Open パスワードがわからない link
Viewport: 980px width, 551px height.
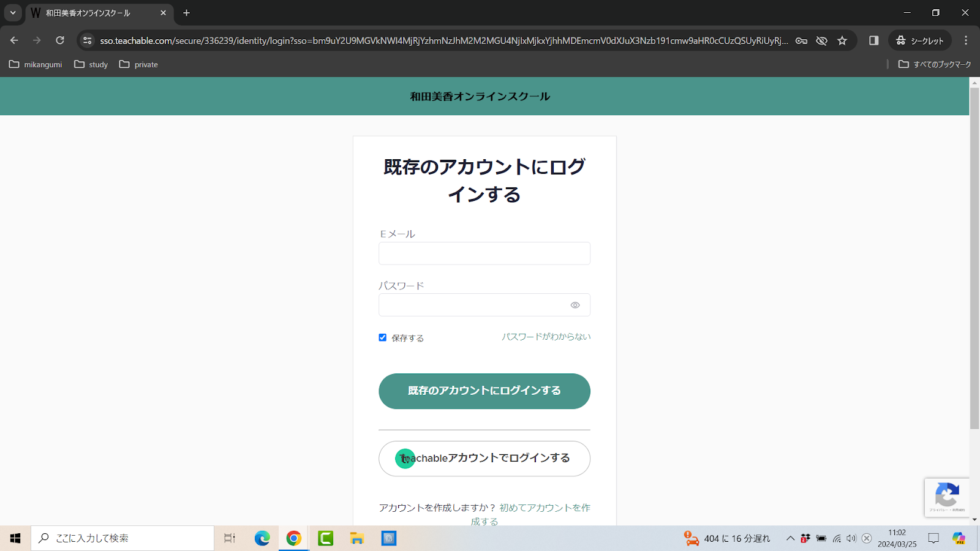(x=546, y=337)
